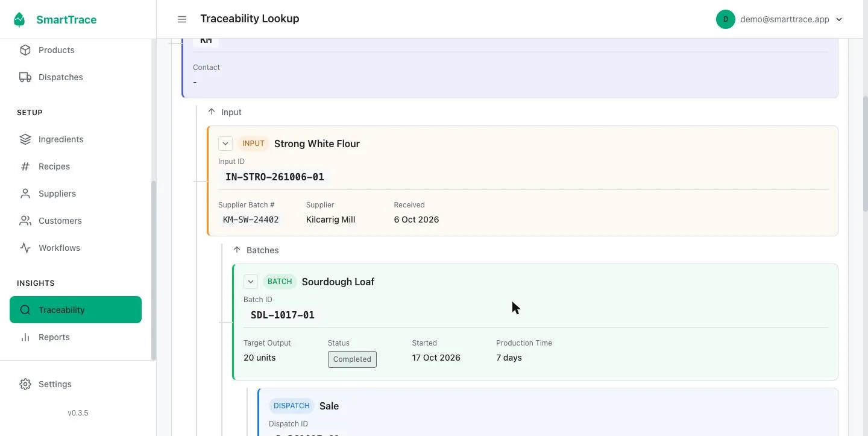Click the green user avatar D
The height and width of the screenshot is (436, 868).
726,19
